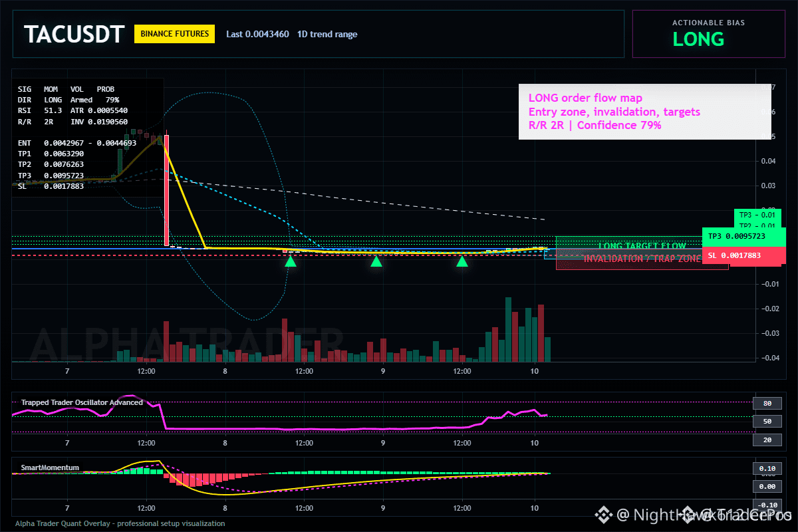
Task: Click the green triangle signal near day 9 label
Action: [x=376, y=261]
